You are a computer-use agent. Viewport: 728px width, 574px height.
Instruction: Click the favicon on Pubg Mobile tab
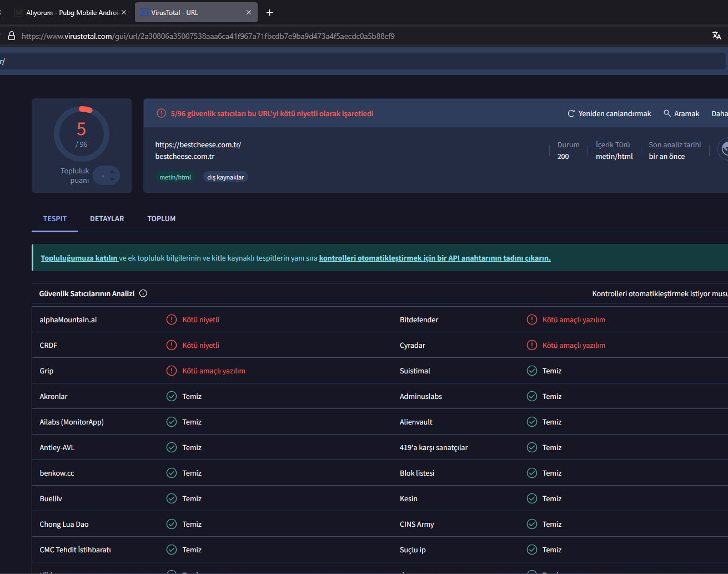[x=18, y=12]
